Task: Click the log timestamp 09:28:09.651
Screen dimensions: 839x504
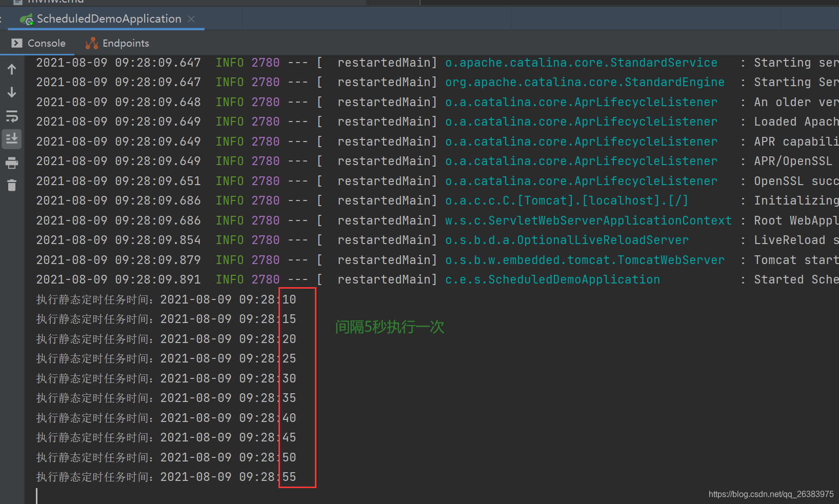Action: pos(158,181)
